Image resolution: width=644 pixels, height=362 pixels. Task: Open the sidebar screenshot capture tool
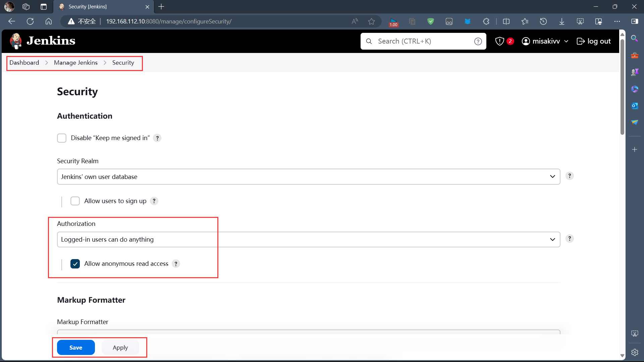point(635,334)
